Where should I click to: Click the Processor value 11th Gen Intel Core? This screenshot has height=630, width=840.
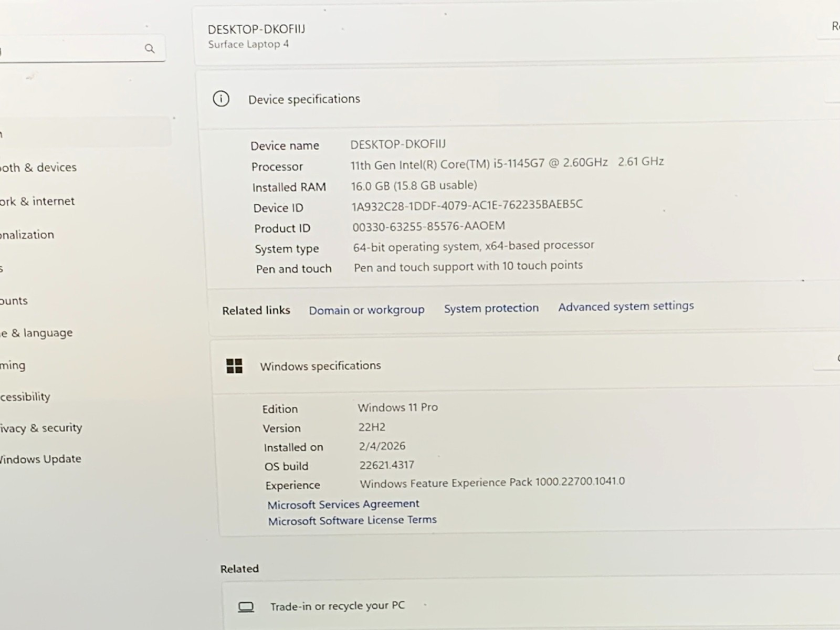point(507,164)
